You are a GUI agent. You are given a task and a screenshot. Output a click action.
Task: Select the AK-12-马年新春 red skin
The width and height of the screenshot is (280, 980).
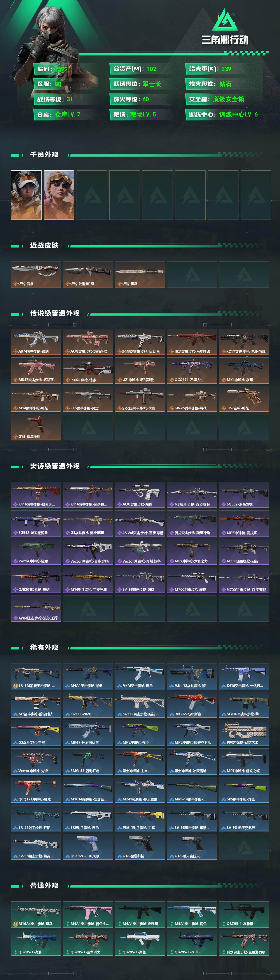[x=192, y=705]
